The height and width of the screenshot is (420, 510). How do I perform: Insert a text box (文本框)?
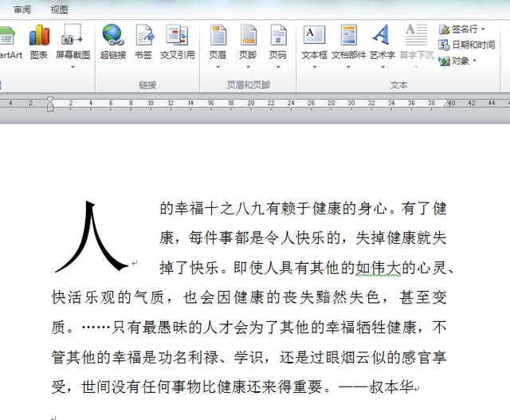point(314,45)
